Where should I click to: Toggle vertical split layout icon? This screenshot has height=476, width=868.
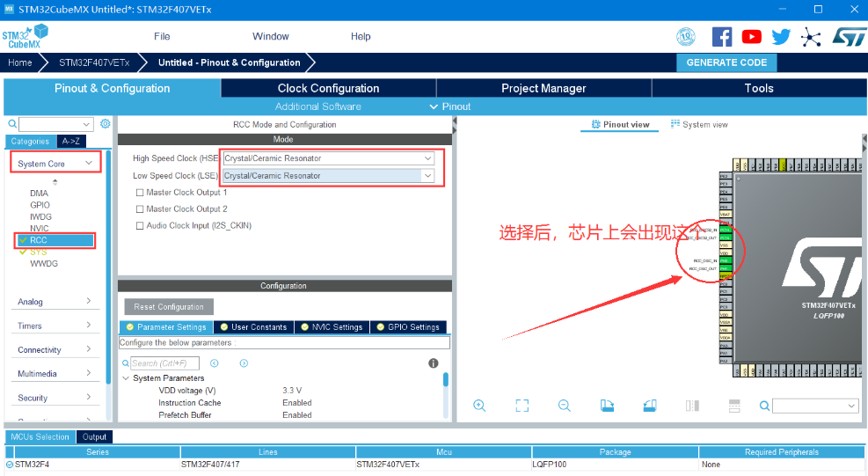click(x=692, y=406)
